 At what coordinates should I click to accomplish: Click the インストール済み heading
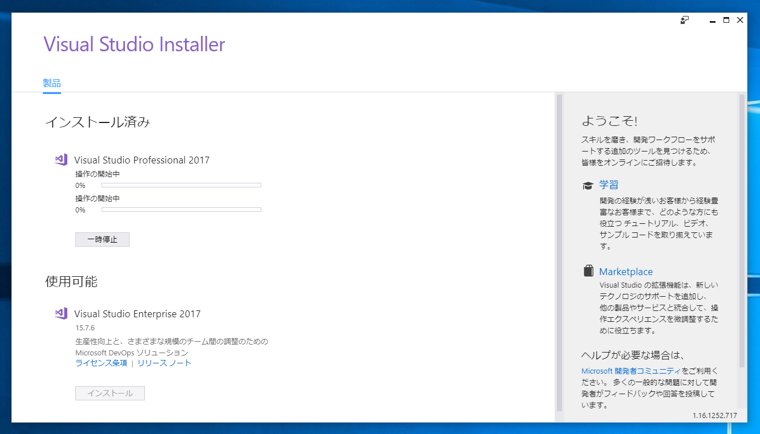tap(97, 122)
